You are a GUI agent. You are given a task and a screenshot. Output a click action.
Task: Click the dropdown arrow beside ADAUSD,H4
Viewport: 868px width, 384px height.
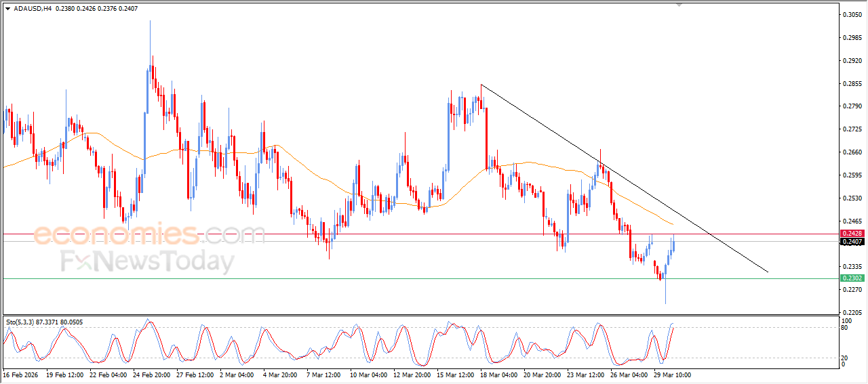(7, 8)
